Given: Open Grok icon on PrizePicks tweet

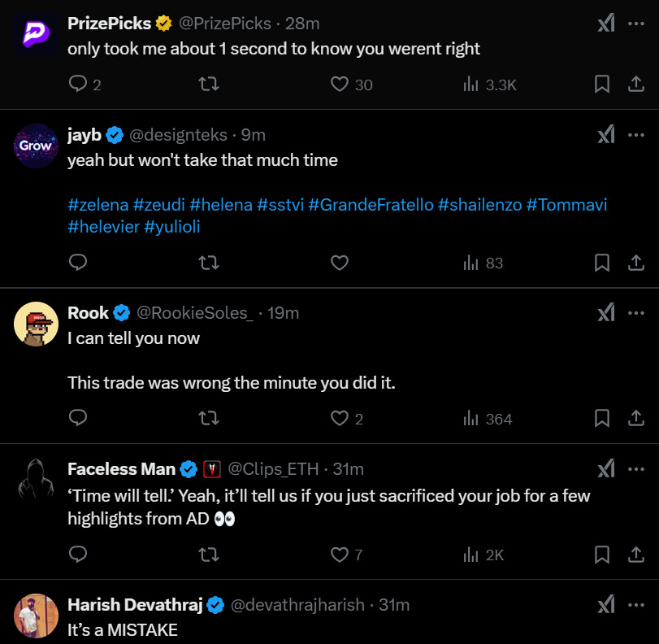Looking at the screenshot, I should (605, 23).
